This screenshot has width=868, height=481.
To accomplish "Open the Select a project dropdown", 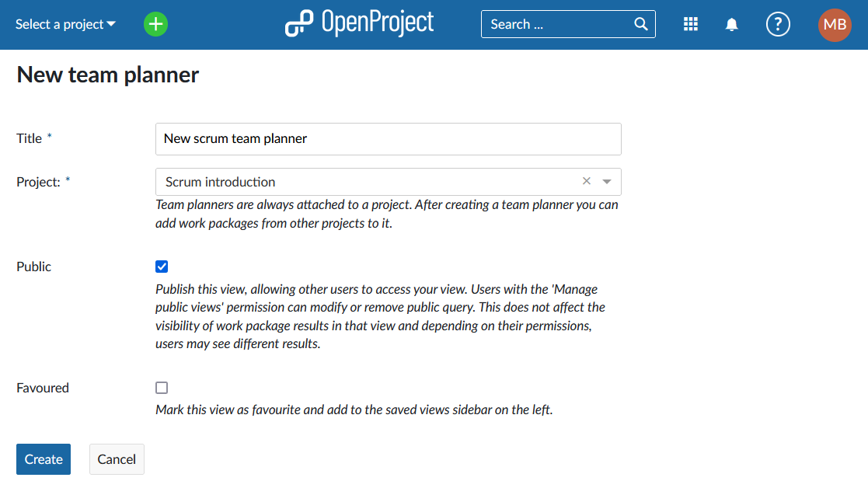I will [65, 24].
